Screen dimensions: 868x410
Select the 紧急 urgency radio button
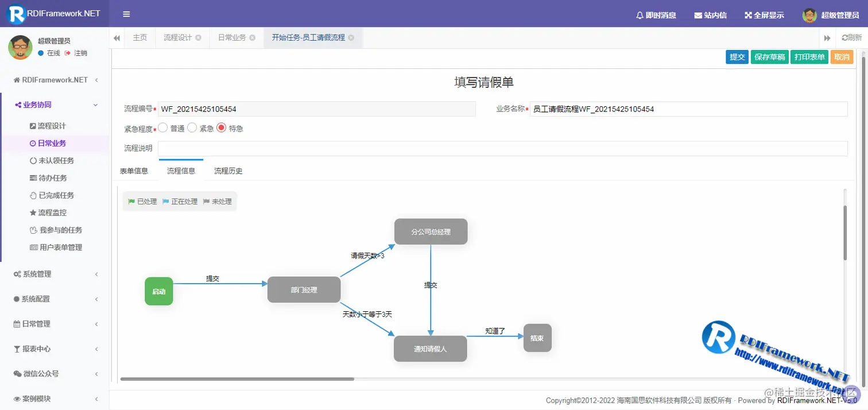(x=193, y=128)
